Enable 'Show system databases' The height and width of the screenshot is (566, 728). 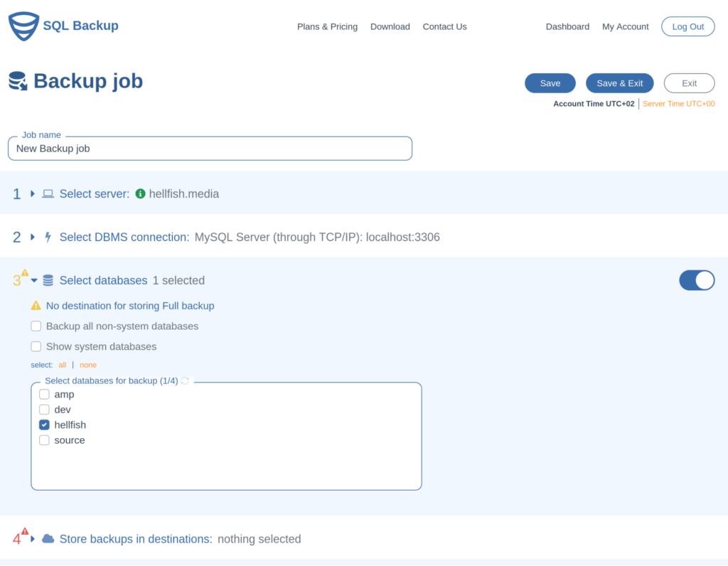(x=36, y=346)
